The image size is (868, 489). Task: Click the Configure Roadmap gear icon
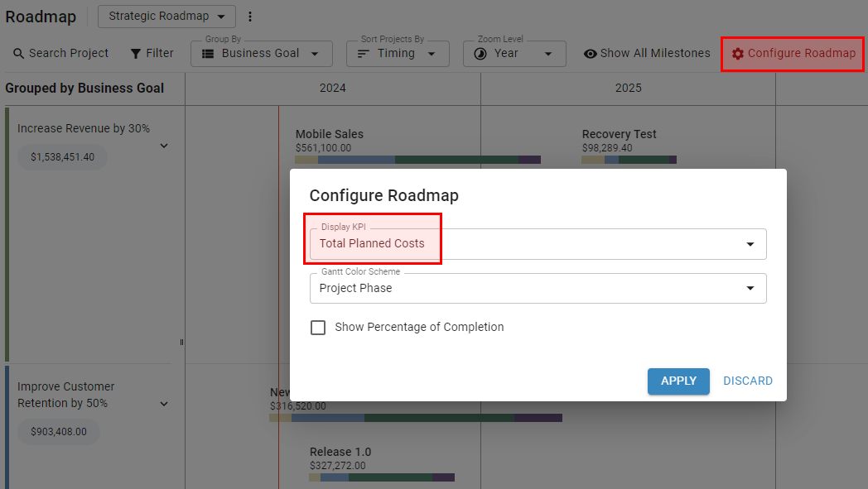pos(737,54)
